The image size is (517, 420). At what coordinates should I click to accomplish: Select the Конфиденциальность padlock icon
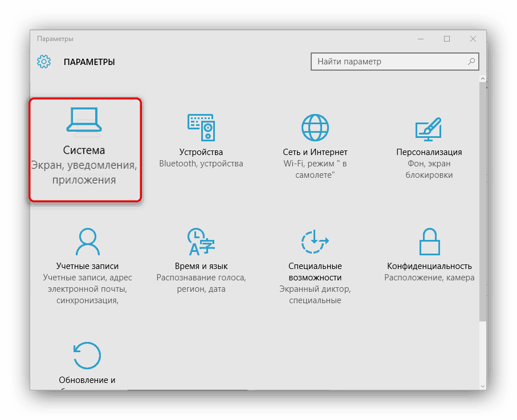[429, 242]
